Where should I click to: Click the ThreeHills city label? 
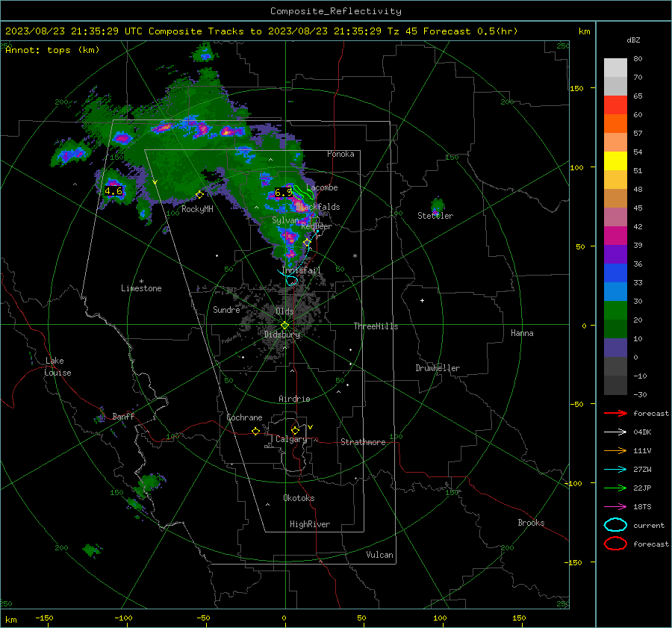[x=376, y=326]
